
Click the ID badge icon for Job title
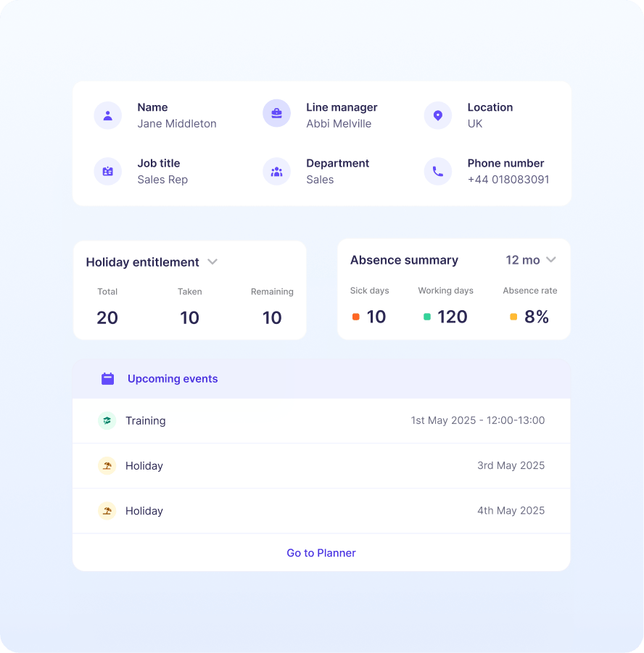[x=107, y=172]
